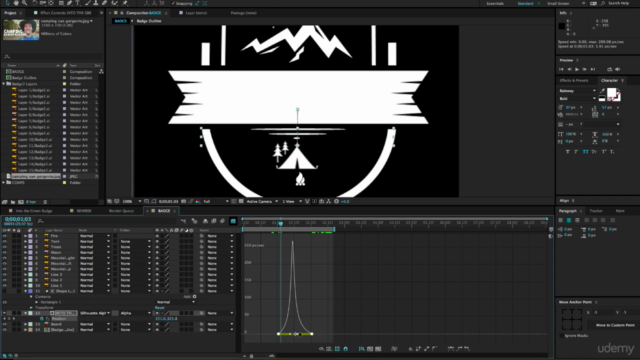Collapse the Badge2 Layers folder

pos(4,84)
